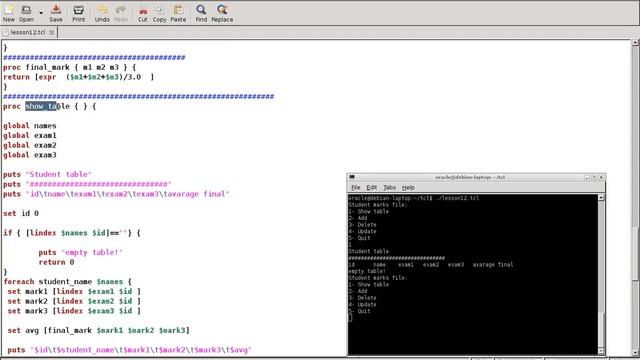
Task: Redo the last undone edit
Action: (x=121, y=13)
